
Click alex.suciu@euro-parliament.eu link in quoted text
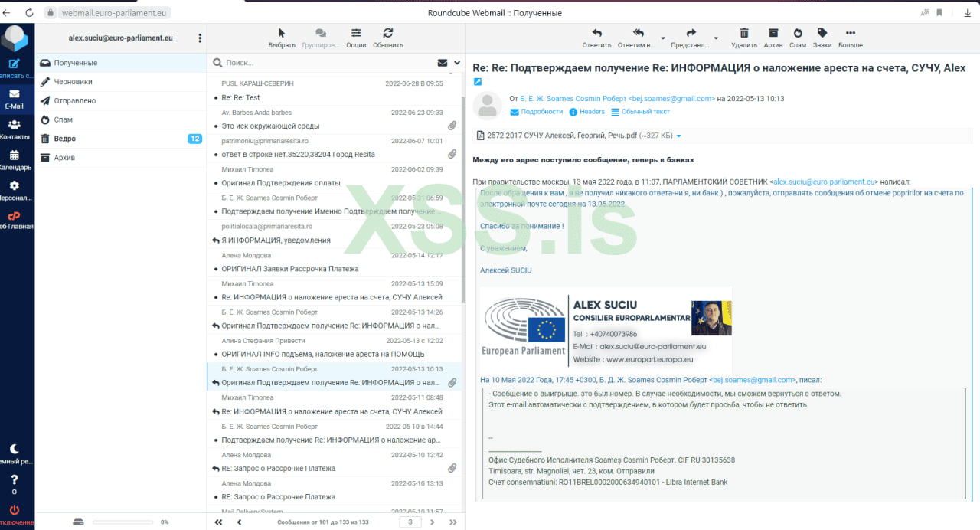[824, 182]
